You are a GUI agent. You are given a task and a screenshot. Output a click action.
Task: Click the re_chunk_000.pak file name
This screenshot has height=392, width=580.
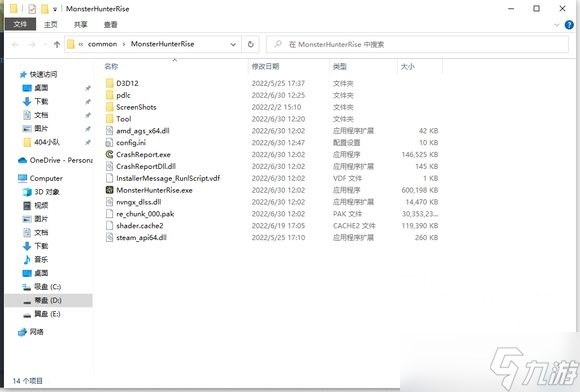point(145,214)
